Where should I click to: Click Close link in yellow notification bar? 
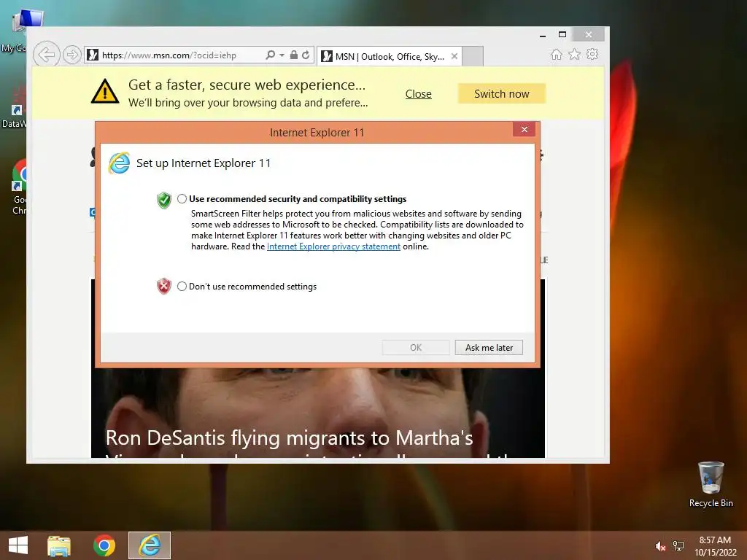[x=418, y=94]
